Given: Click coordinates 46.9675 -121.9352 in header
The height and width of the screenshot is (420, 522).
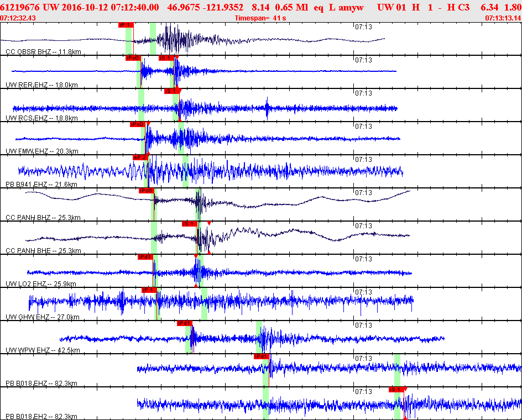Looking at the screenshot, I should [x=205, y=7].
